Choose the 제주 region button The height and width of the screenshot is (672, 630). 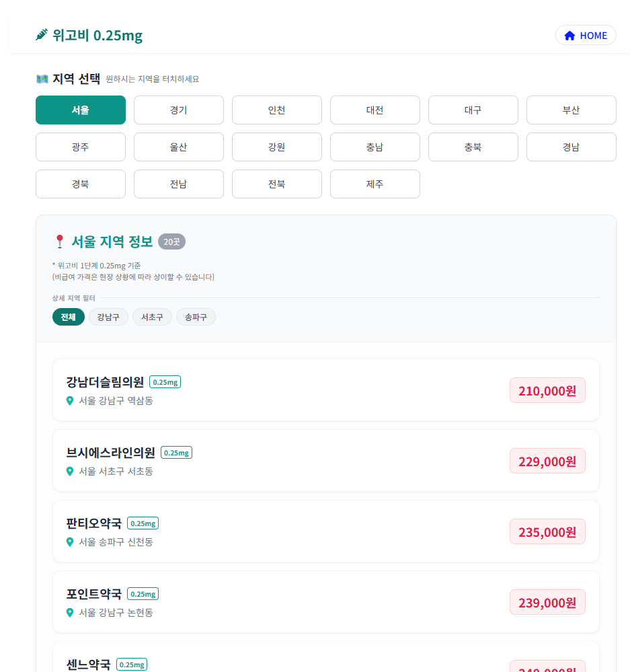coord(375,184)
